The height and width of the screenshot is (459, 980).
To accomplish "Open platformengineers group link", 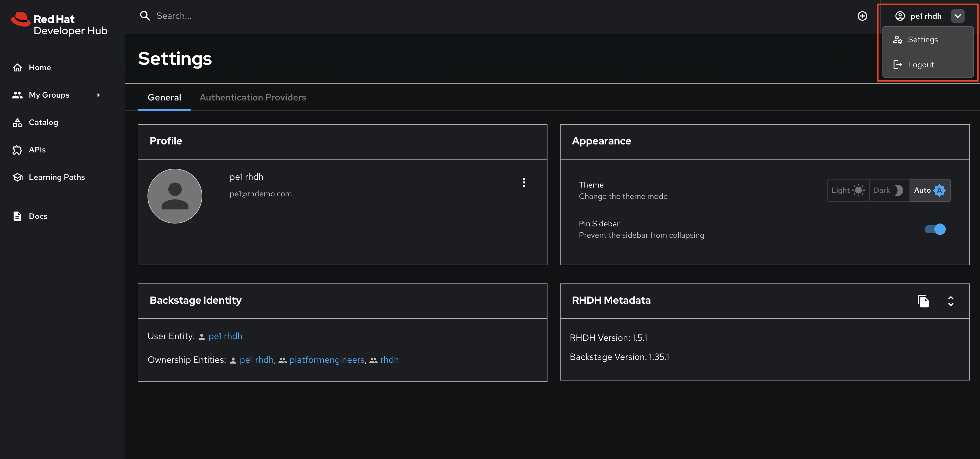I will 327,360.
